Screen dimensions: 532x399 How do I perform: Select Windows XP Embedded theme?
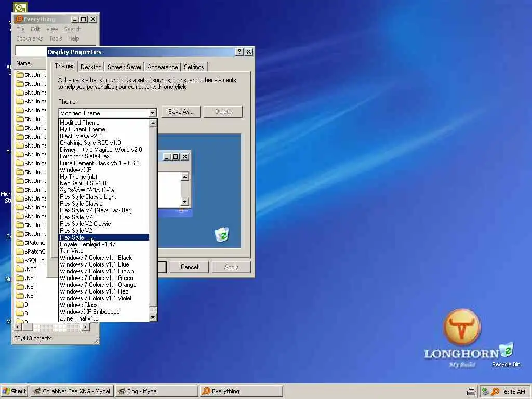pos(104,312)
